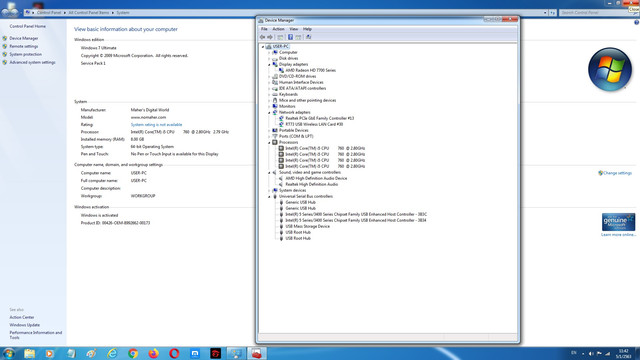
Task: Open Windows Explorer from taskbar
Action: 29,353
